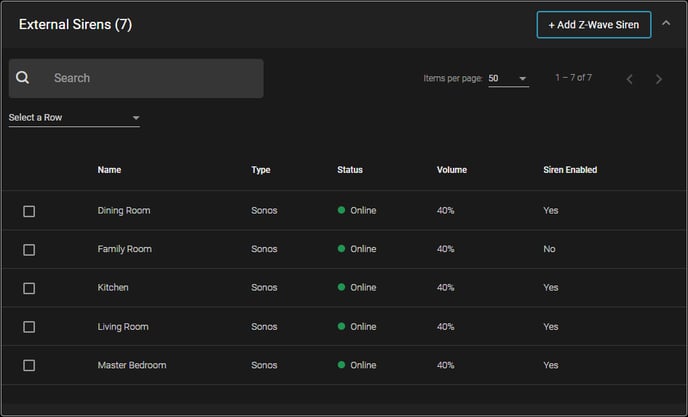Click the Master Bedroom Online status text

363,365
